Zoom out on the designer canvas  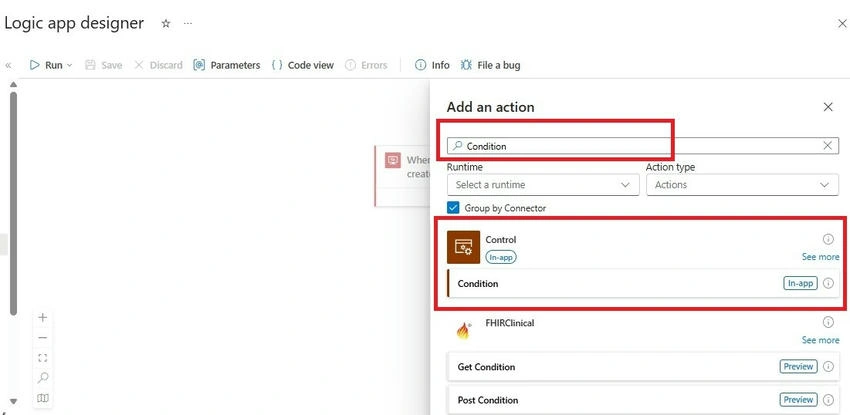click(43, 338)
